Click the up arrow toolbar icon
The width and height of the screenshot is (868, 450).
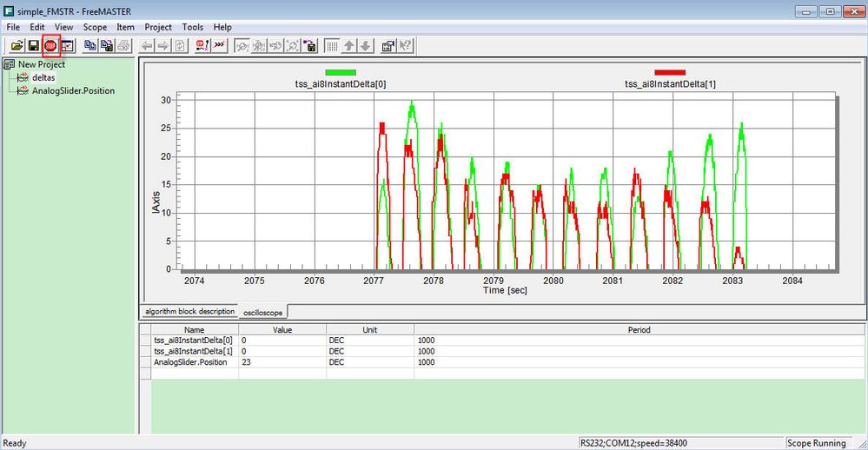coord(348,45)
